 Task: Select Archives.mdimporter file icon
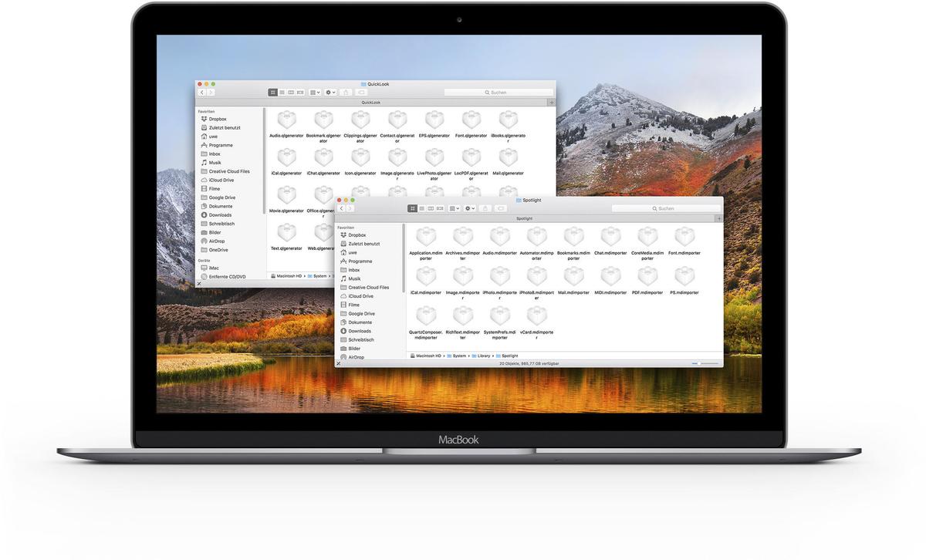pos(463,237)
